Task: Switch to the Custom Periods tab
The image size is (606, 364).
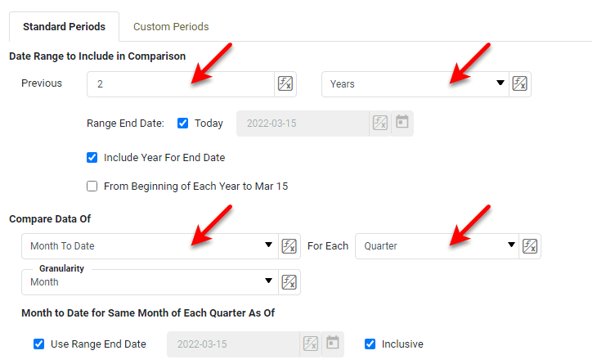Action: coord(171,27)
